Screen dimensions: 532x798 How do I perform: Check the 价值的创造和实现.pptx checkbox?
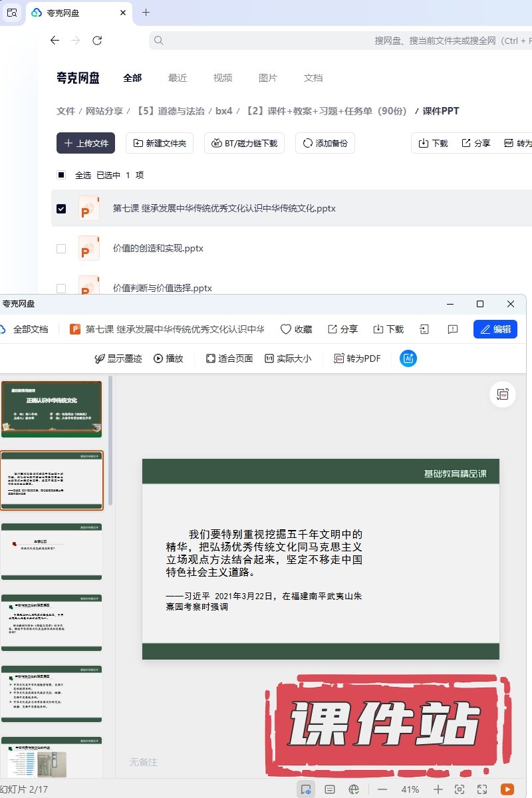[61, 249]
